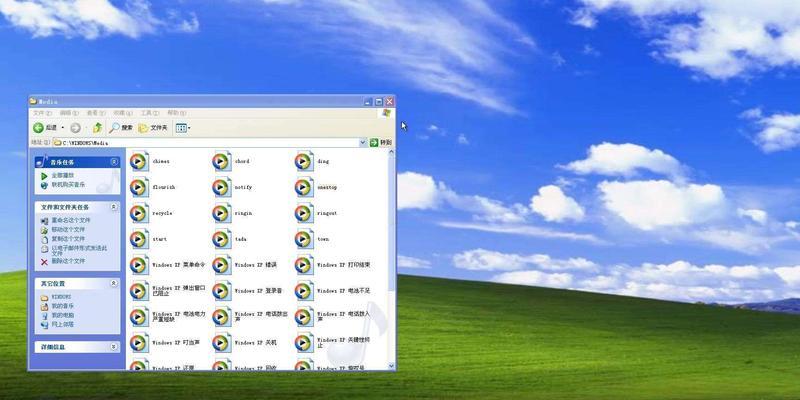Select Windows XP 登录音 file icon

[x=221, y=291]
